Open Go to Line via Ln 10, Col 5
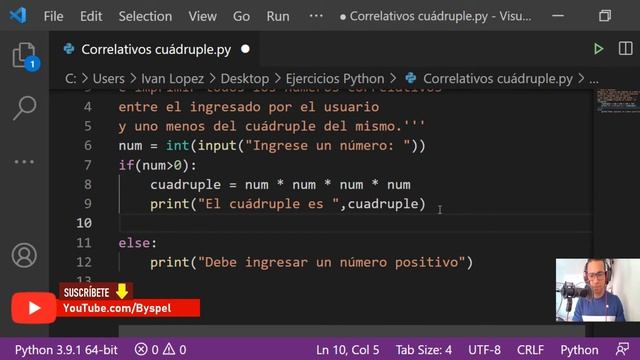 pyautogui.click(x=347, y=350)
